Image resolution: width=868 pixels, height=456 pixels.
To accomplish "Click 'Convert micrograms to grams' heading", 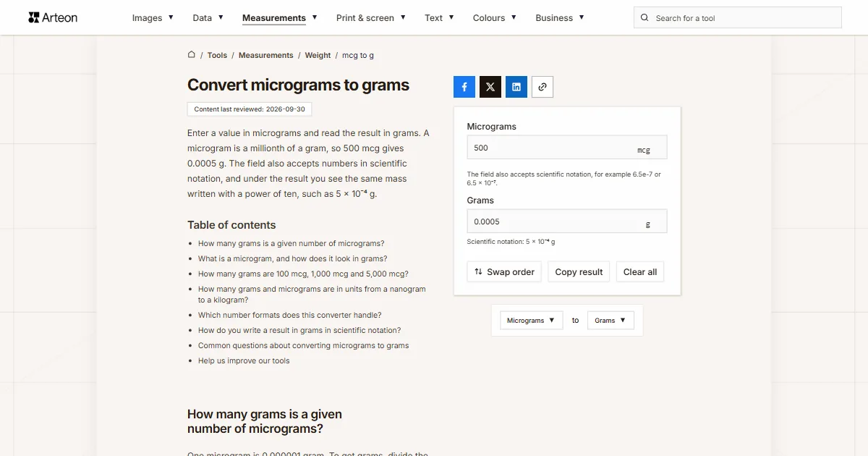I will tap(298, 85).
